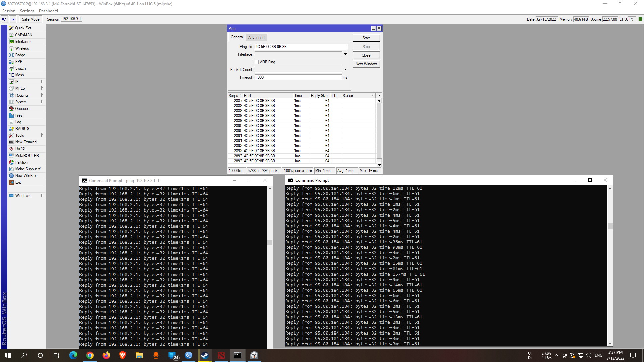
Task: Open the Queues panel
Action: (21, 108)
